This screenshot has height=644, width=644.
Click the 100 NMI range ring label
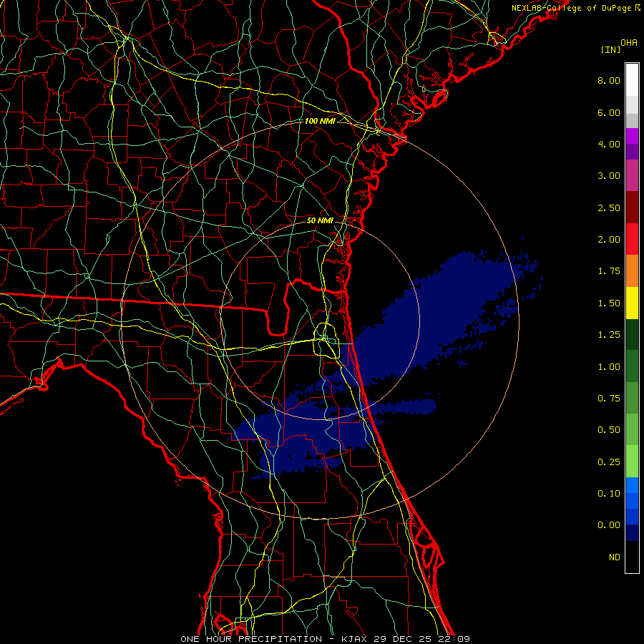coord(320,121)
